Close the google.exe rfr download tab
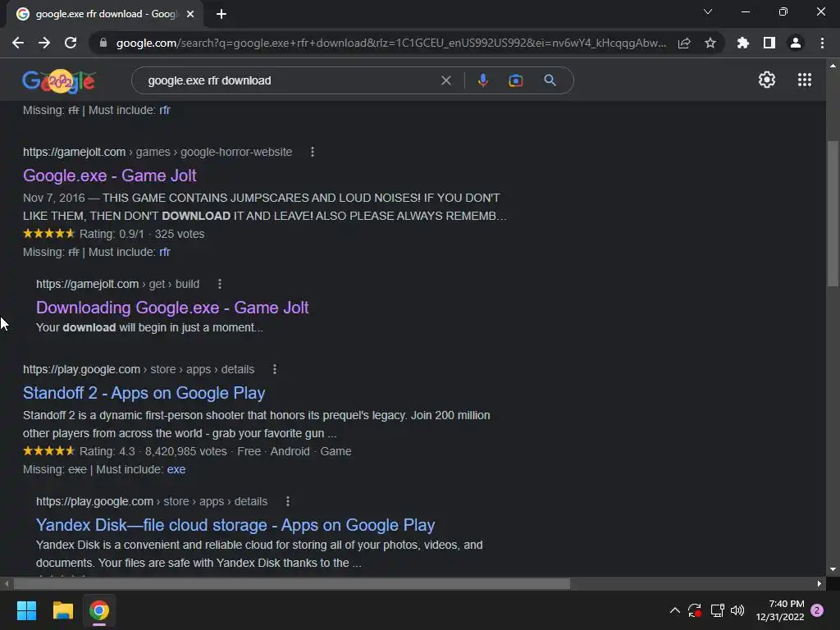 point(190,14)
